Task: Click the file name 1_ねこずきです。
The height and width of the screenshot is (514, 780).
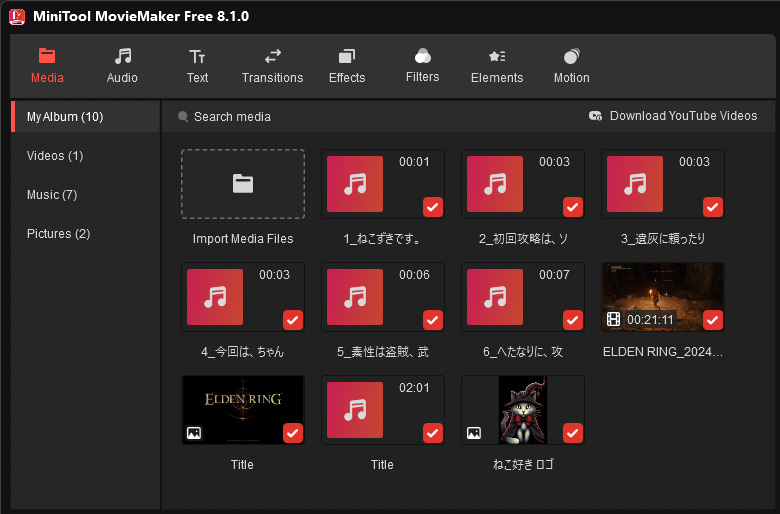Action: [382, 239]
